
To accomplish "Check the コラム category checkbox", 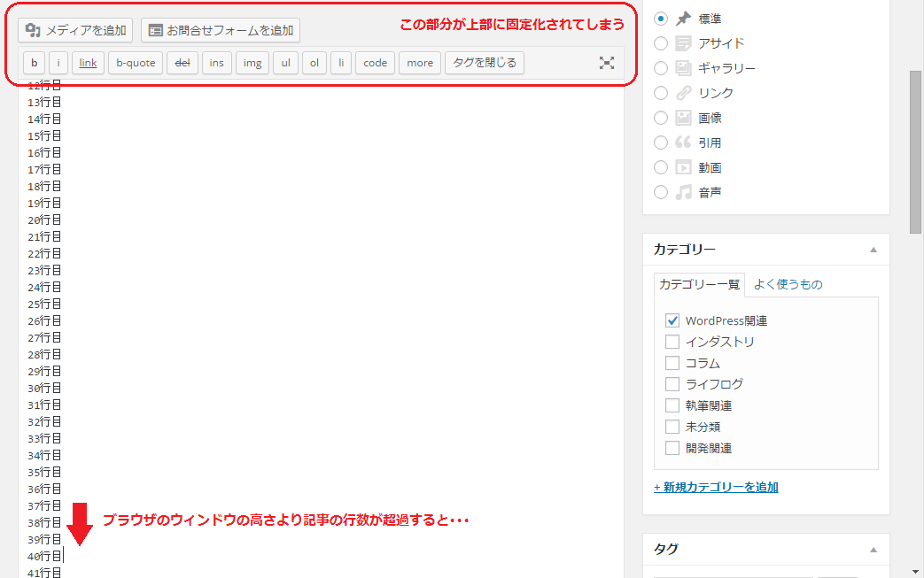I will tap(672, 362).
